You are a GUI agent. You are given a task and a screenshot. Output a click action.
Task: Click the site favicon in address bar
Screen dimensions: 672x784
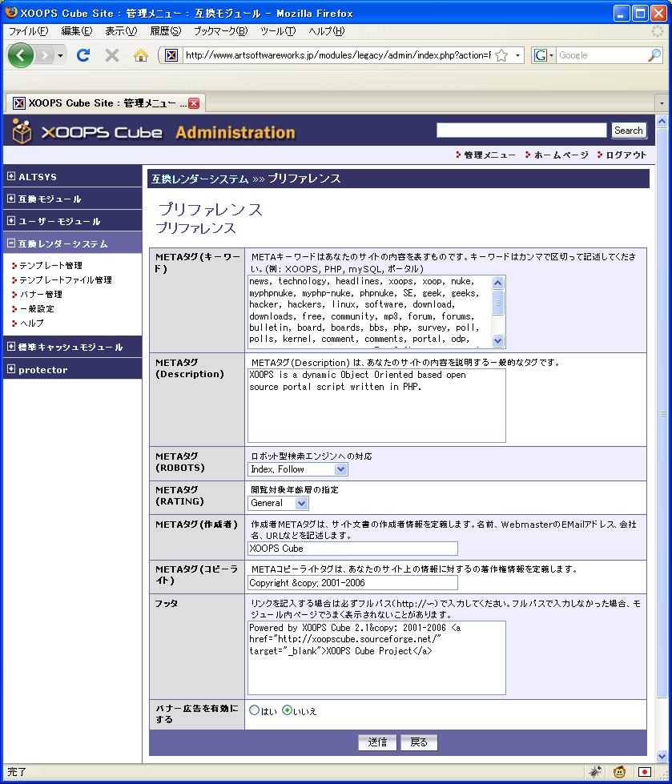pyautogui.click(x=171, y=55)
